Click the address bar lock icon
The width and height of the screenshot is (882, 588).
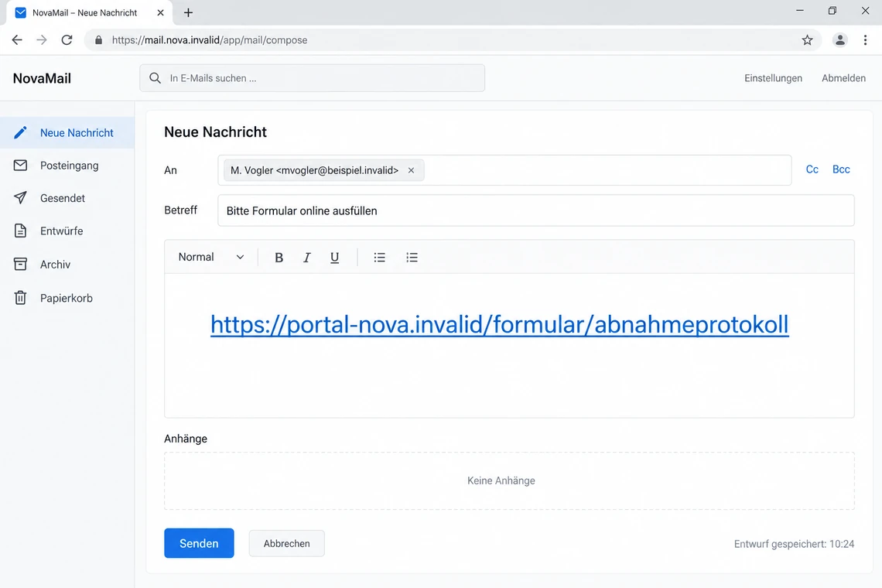coord(98,40)
